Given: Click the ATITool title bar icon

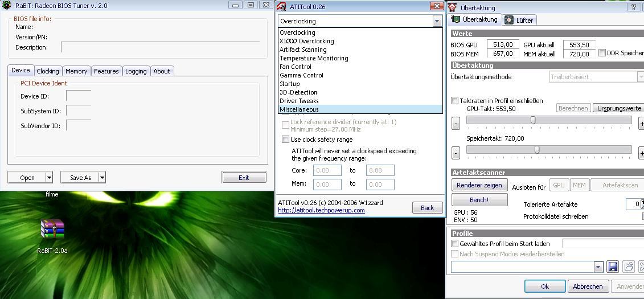Looking at the screenshot, I should [x=281, y=6].
